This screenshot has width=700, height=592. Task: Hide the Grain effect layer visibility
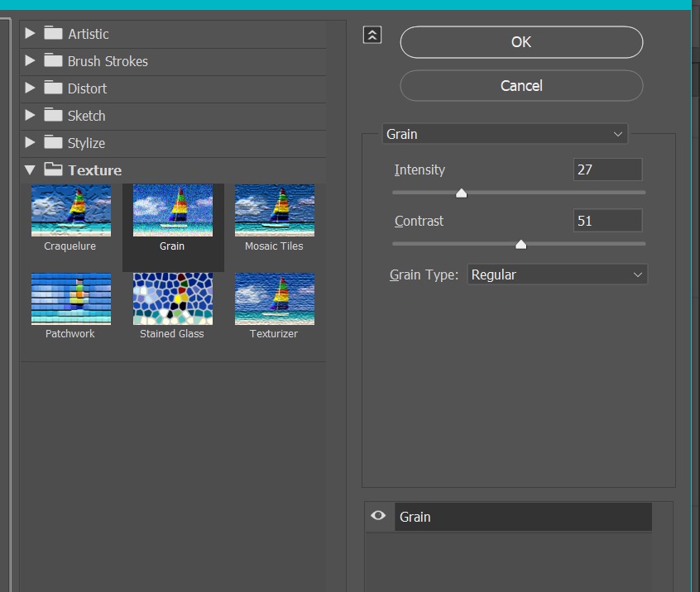(378, 516)
